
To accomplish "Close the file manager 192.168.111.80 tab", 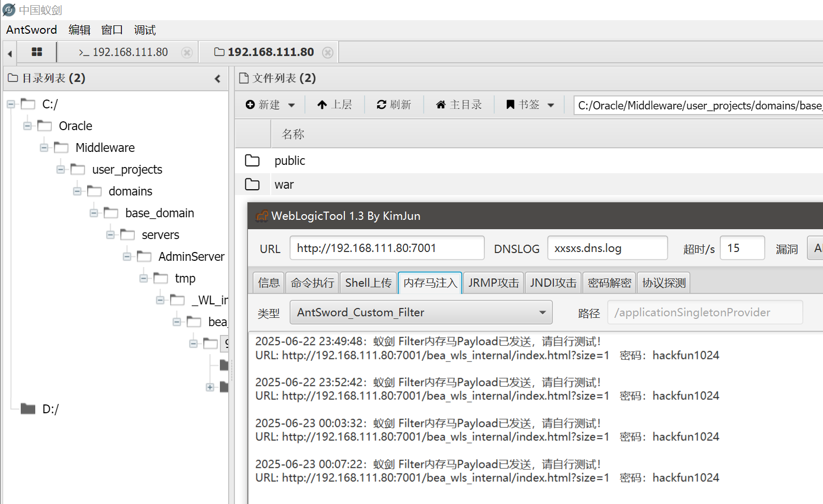I will click(x=328, y=52).
